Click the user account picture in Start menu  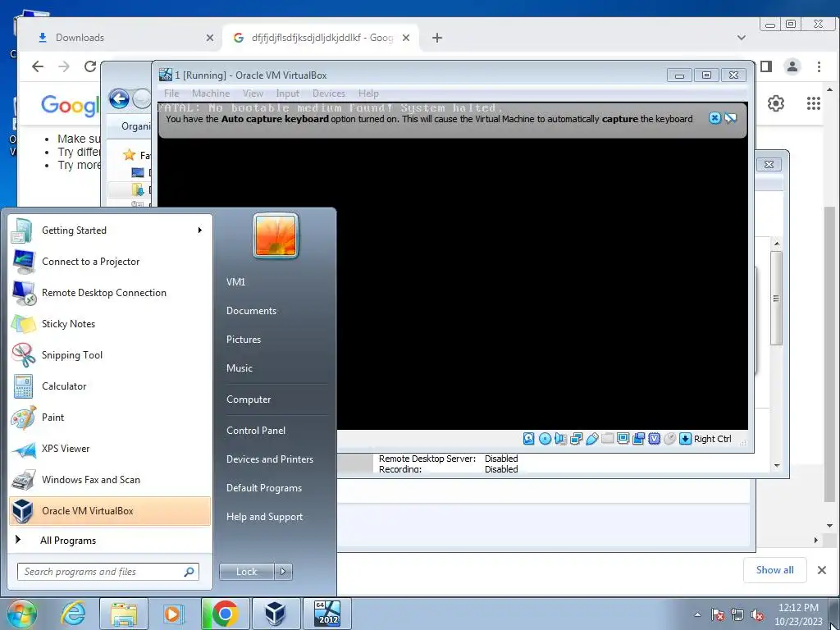[276, 235]
